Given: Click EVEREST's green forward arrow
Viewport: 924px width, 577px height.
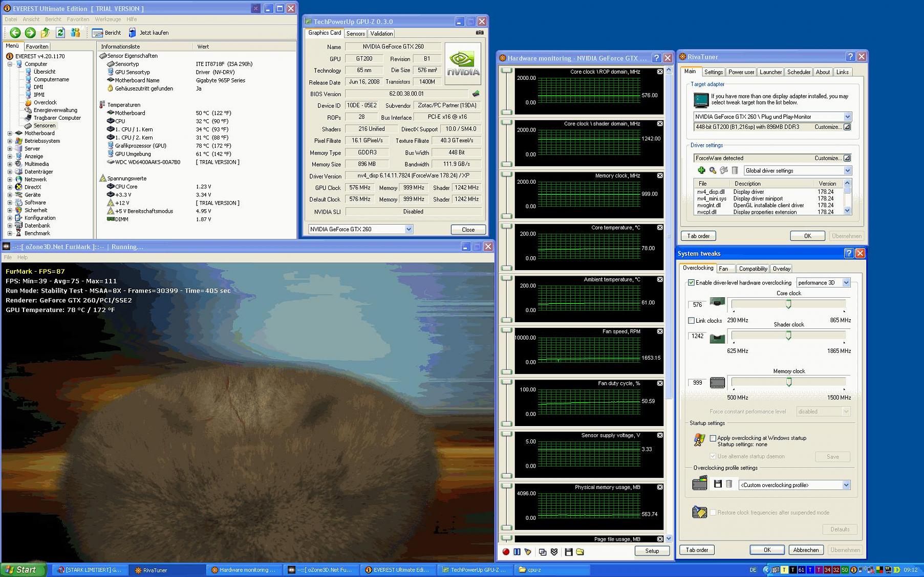Looking at the screenshot, I should point(30,33).
